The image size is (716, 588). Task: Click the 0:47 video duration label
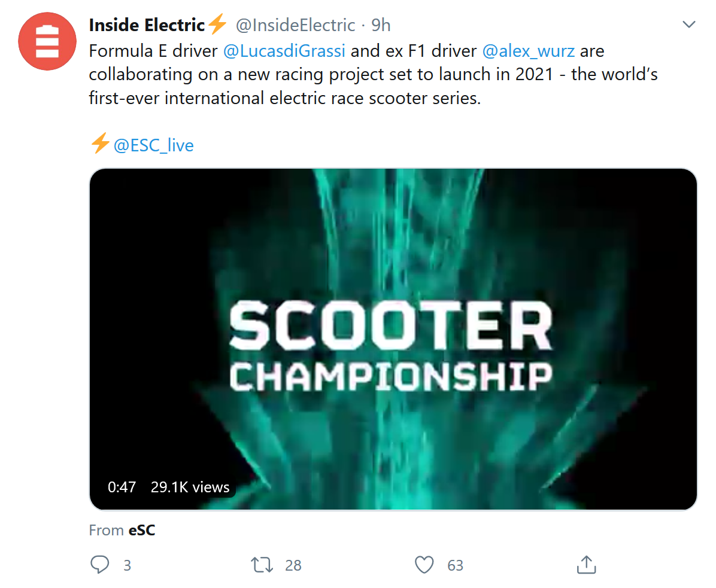[122, 487]
